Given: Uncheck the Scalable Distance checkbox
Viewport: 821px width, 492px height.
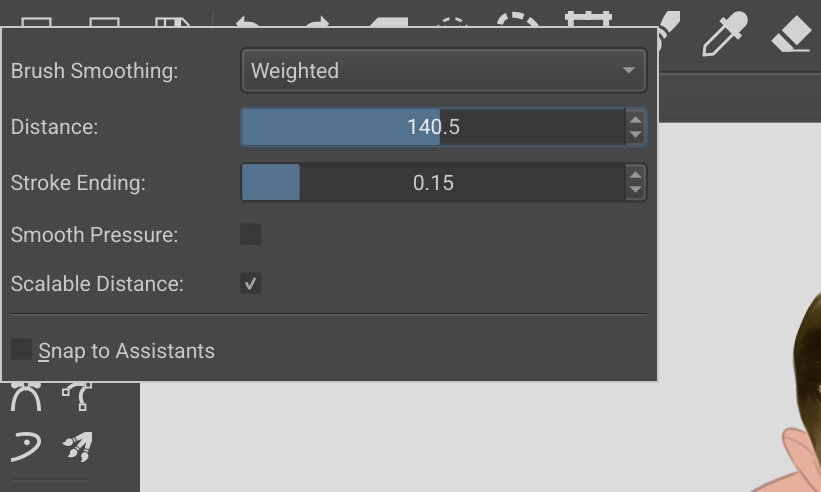Looking at the screenshot, I should point(251,284).
